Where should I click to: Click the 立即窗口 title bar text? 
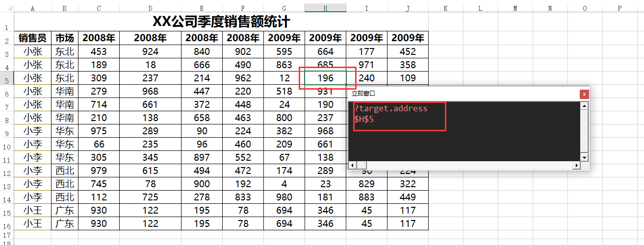tap(363, 93)
